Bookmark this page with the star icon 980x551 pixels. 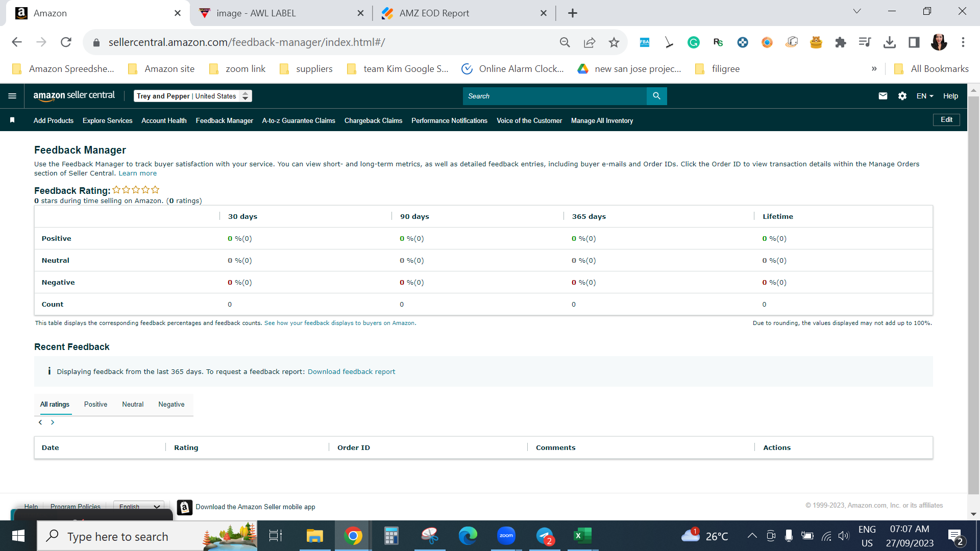coord(614,42)
